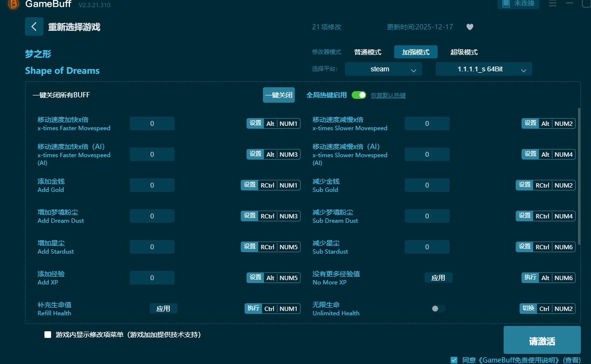
Task: Enable the 无限生命 Unlimited Health toggle
Action: 438,309
